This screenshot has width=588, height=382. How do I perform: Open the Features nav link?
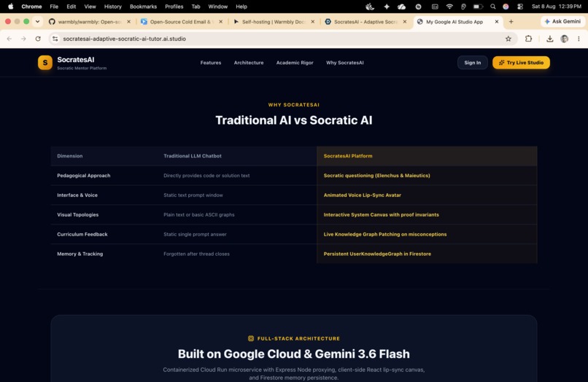pos(211,63)
